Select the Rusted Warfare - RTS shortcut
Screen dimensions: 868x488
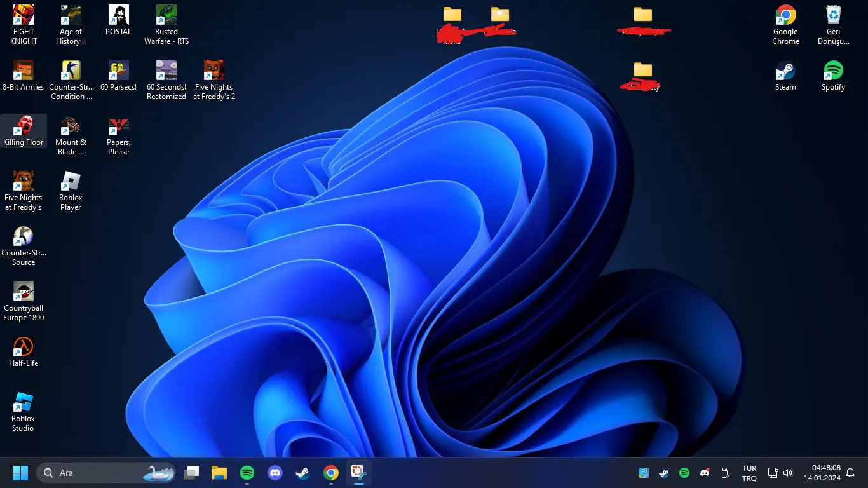(166, 25)
